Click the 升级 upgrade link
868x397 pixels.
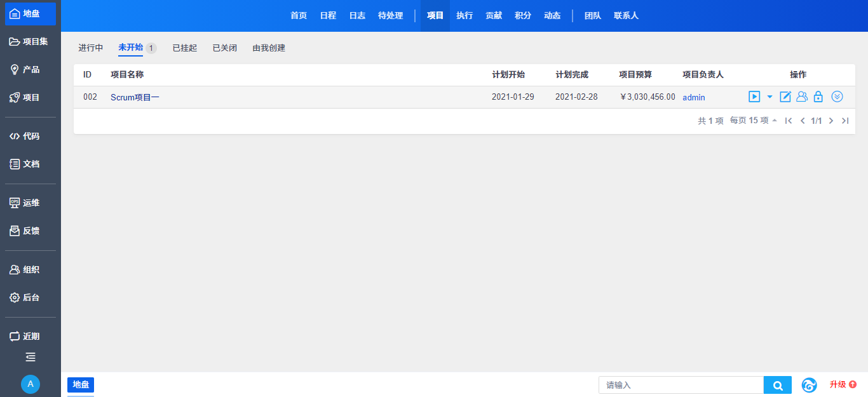[x=843, y=384]
